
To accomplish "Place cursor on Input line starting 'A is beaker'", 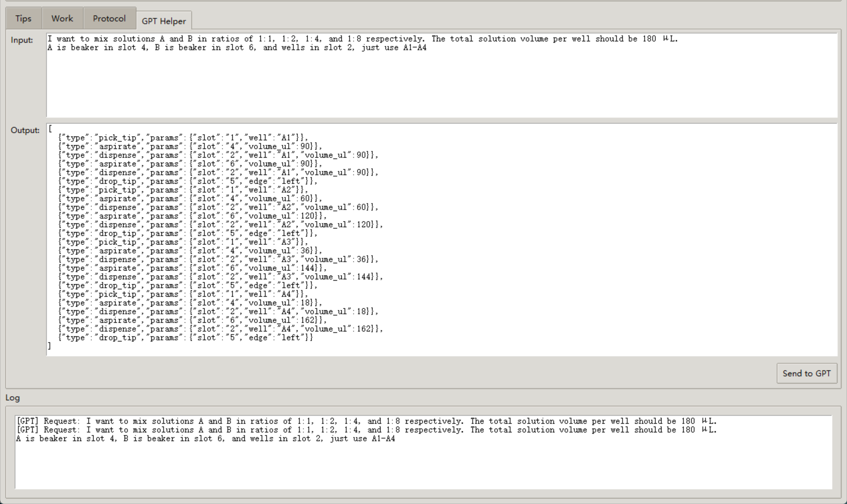I will point(236,48).
